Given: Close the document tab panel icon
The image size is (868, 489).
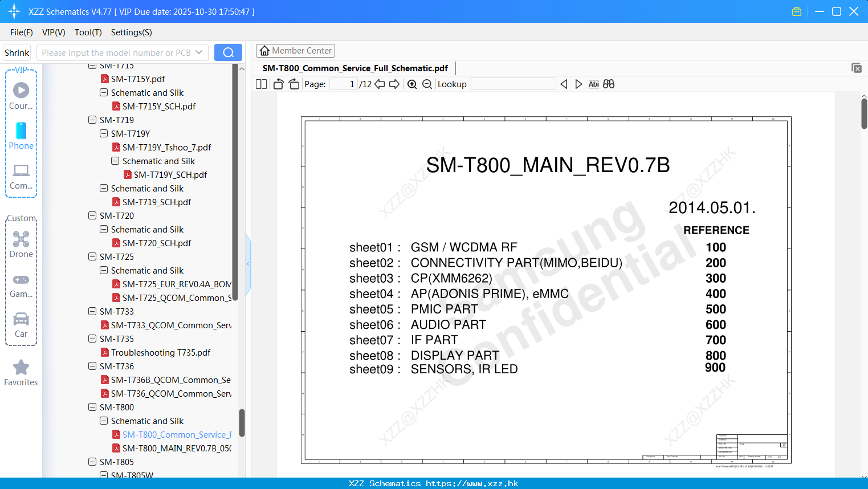Looking at the screenshot, I should point(857,68).
